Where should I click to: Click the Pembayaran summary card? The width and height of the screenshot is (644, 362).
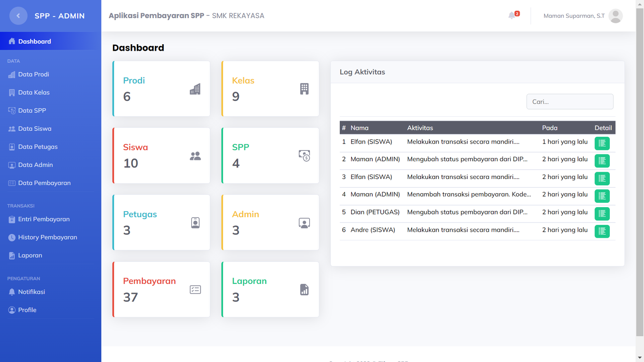(x=161, y=290)
